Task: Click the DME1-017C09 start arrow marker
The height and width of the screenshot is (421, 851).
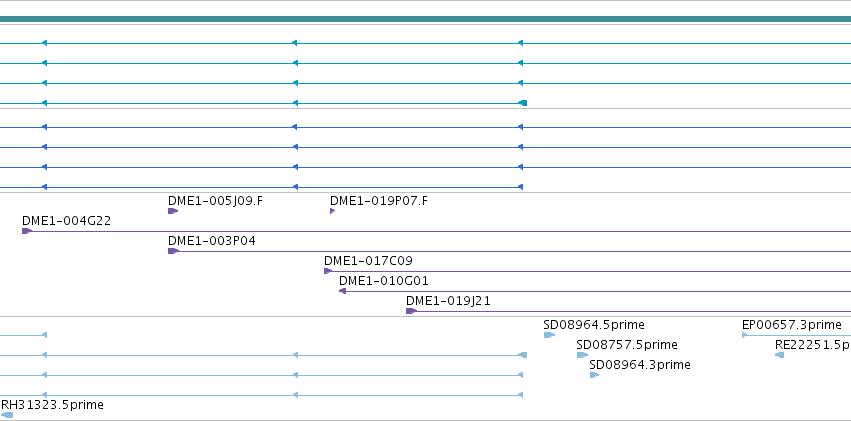Action: (328, 271)
